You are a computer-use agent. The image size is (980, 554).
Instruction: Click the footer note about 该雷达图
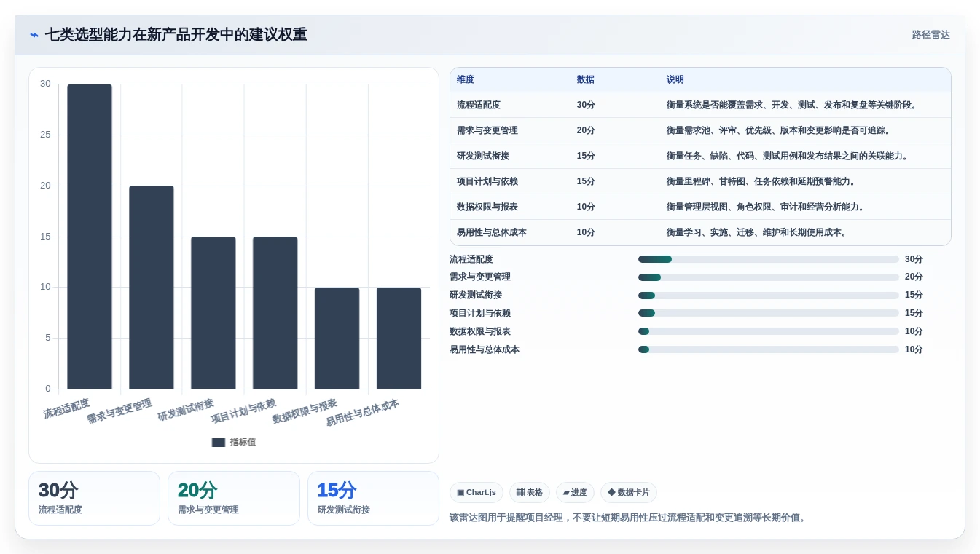click(x=627, y=518)
